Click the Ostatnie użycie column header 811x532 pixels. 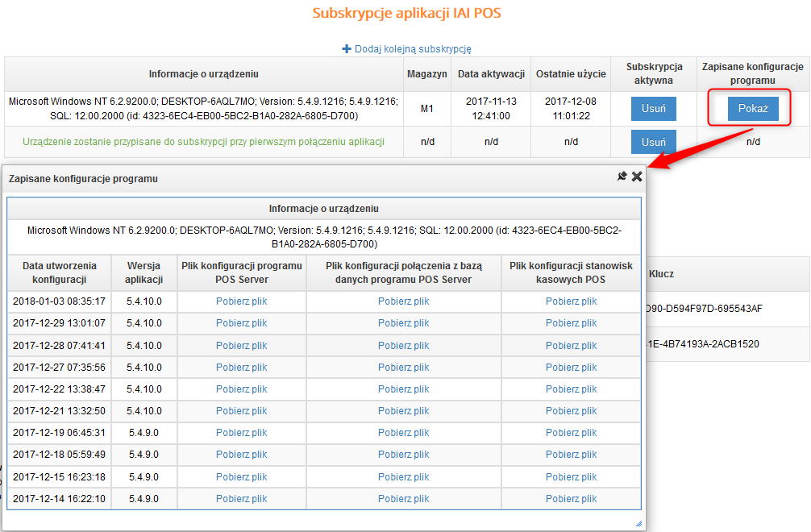coord(571,74)
